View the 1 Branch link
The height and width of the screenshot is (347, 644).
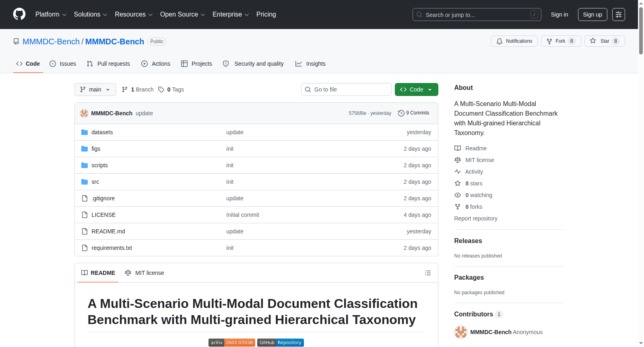coord(138,89)
